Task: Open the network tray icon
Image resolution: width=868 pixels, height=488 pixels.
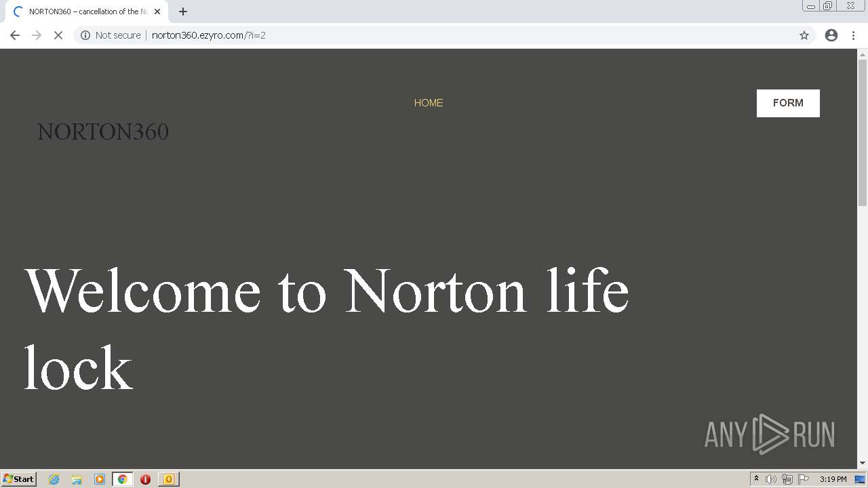Action: click(x=787, y=479)
